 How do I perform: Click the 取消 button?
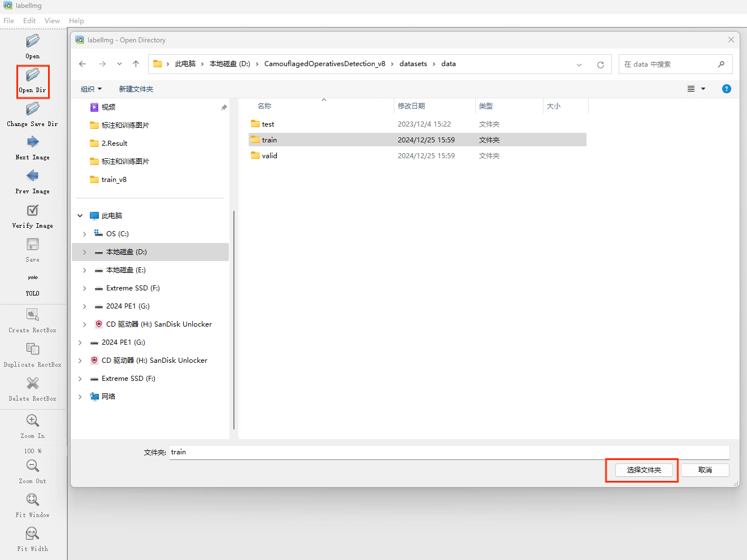[705, 470]
